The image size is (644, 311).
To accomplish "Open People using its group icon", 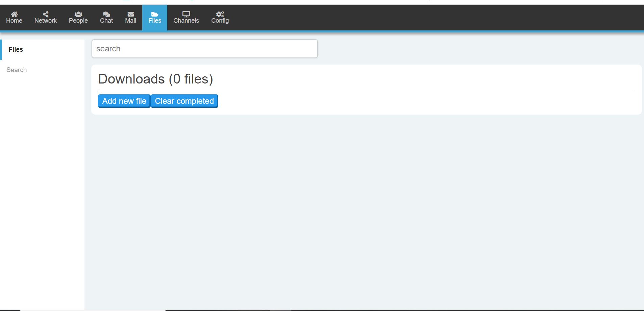I will click(78, 14).
